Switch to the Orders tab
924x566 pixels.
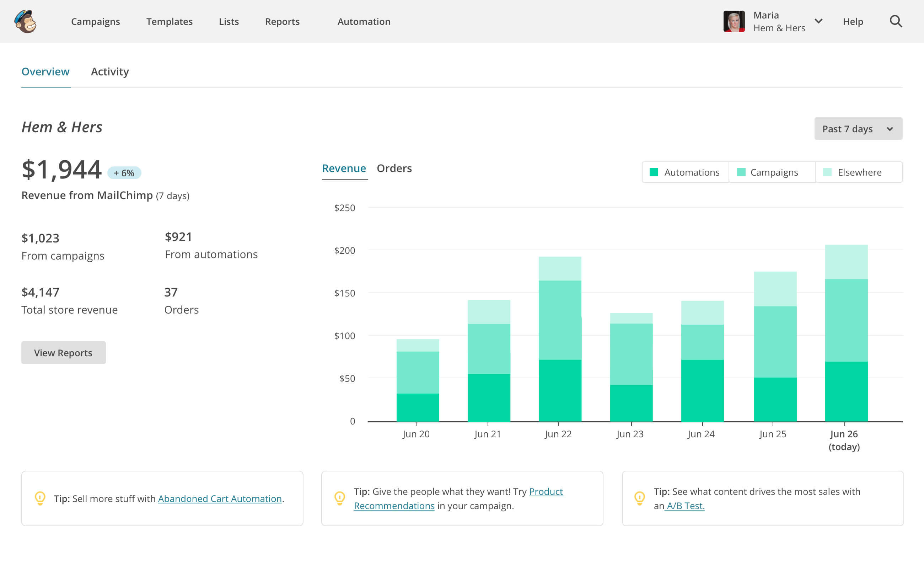click(x=394, y=168)
